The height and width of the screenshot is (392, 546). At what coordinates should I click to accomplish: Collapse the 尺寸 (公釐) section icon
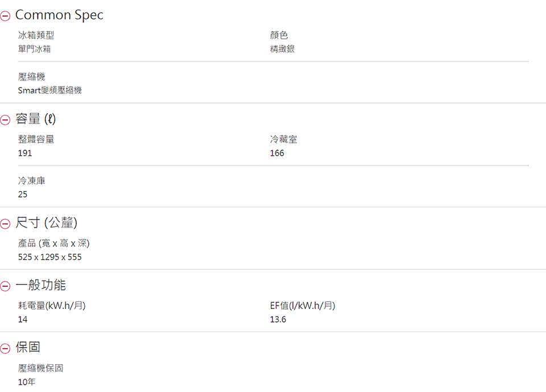5,224
